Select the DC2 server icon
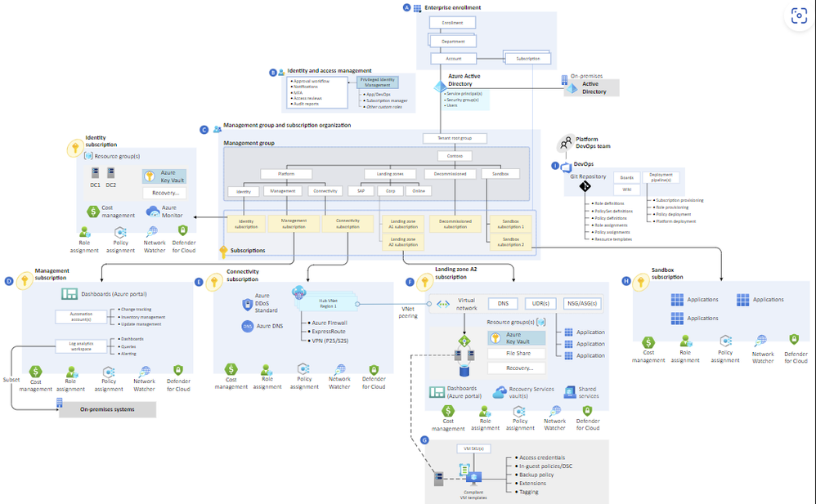 (111, 172)
